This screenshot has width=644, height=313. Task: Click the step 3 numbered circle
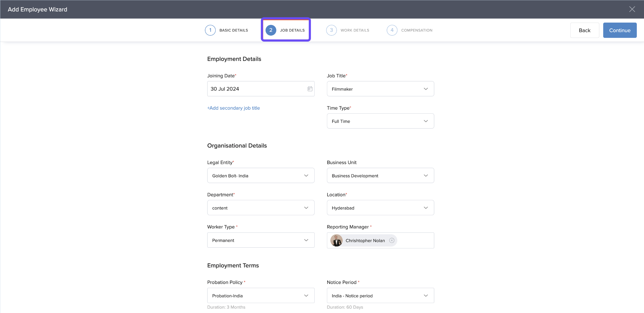pyautogui.click(x=331, y=30)
